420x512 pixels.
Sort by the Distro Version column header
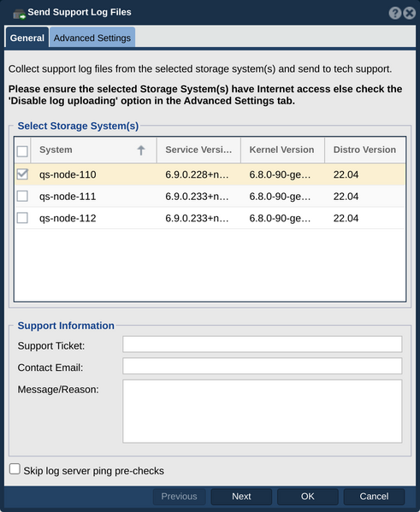coord(364,150)
